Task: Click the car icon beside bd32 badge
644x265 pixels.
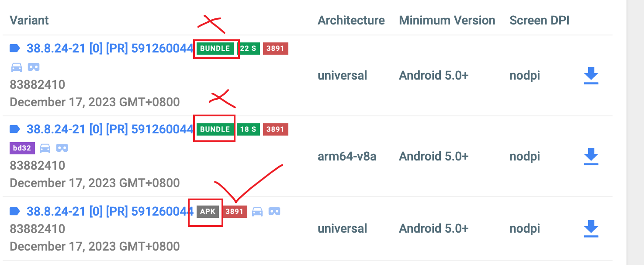Action: [x=45, y=148]
